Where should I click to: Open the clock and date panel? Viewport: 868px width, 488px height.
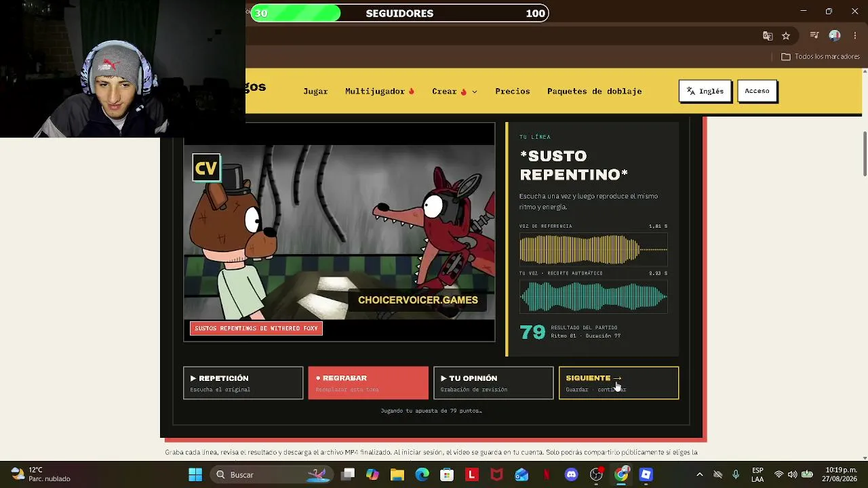click(x=841, y=474)
